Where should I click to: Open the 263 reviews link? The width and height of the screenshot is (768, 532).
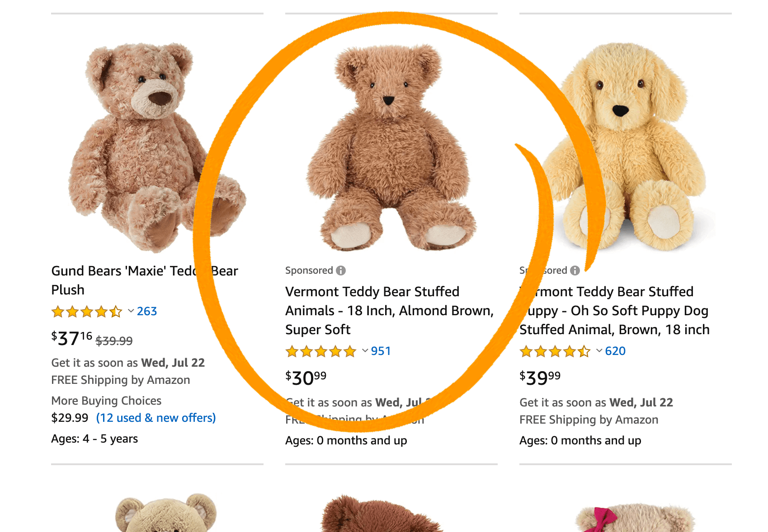point(147,311)
